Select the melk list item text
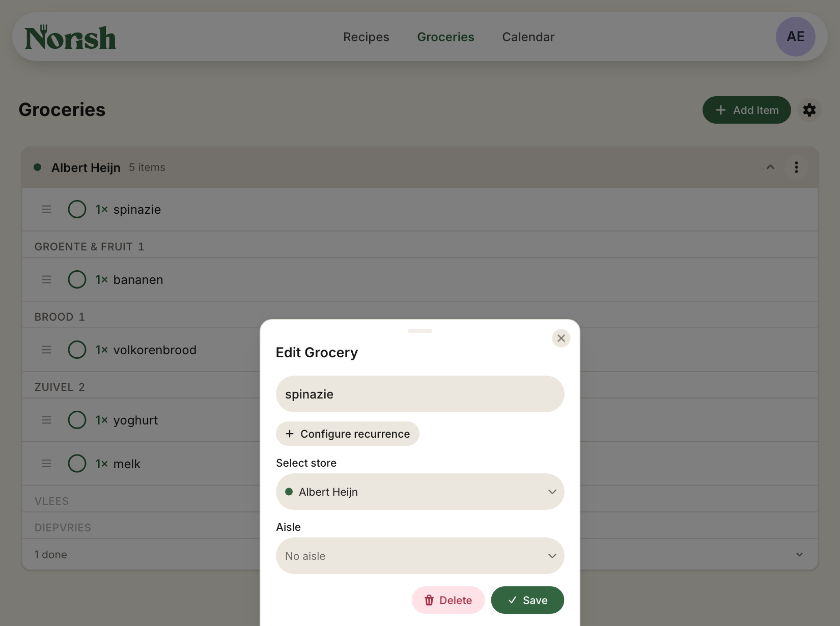 (127, 464)
